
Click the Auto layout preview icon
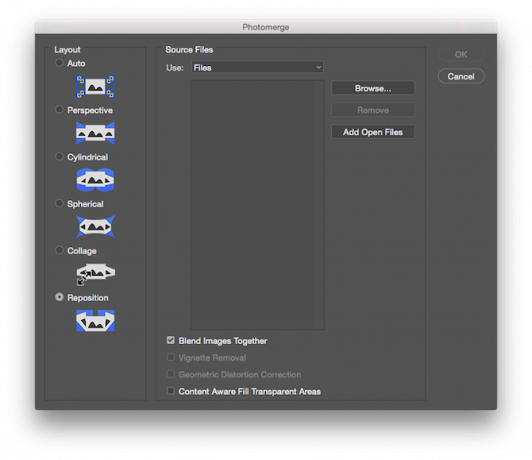pos(95,87)
